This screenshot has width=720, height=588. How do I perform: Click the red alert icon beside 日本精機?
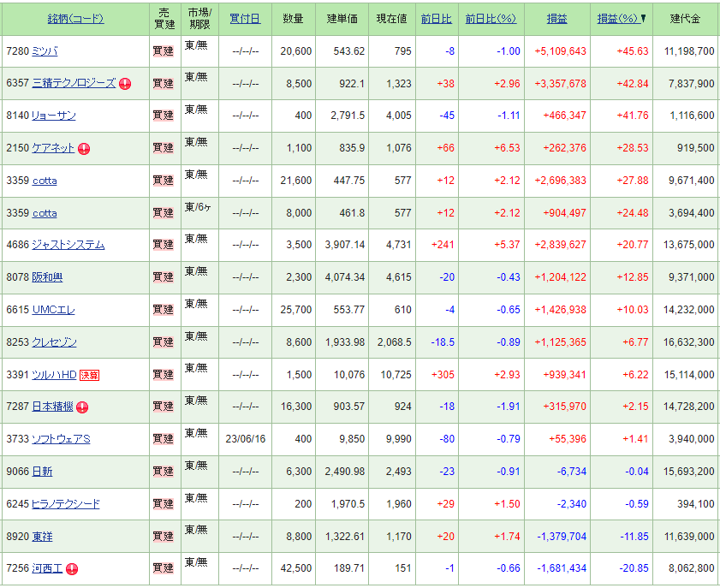pos(82,407)
